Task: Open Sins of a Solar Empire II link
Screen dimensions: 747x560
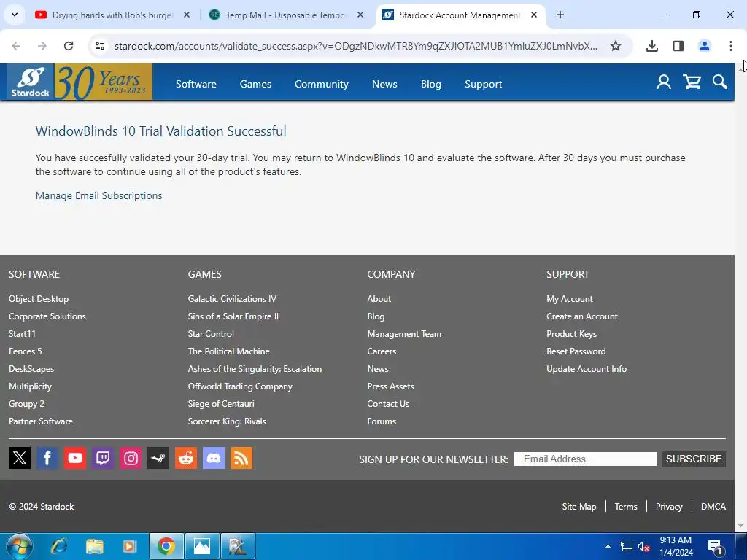Action: coord(233,316)
